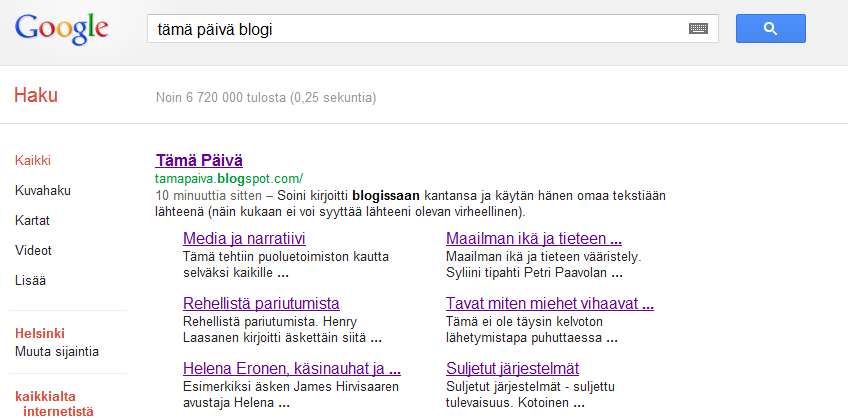Image resolution: width=848 pixels, height=418 pixels.
Task: Click the result count text 'Noin 6 720 000 tulosta'
Action: click(221, 98)
